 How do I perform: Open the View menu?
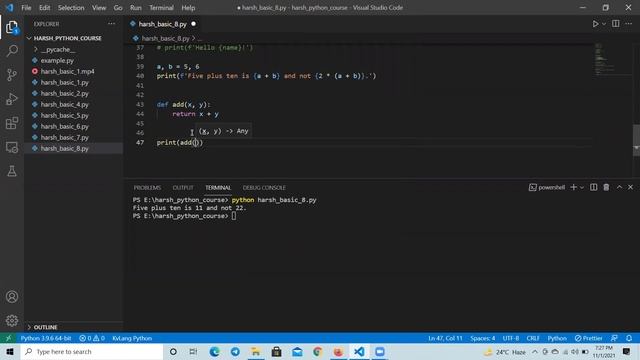(99, 8)
